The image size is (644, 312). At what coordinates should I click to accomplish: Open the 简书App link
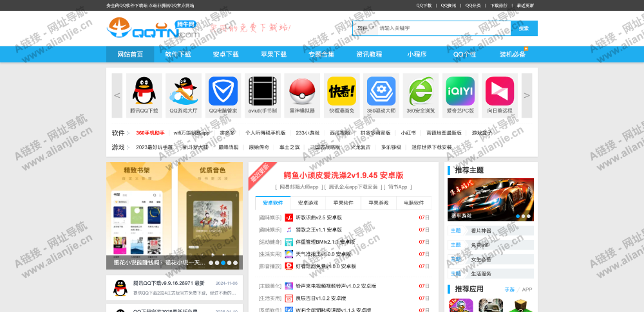(x=397, y=187)
